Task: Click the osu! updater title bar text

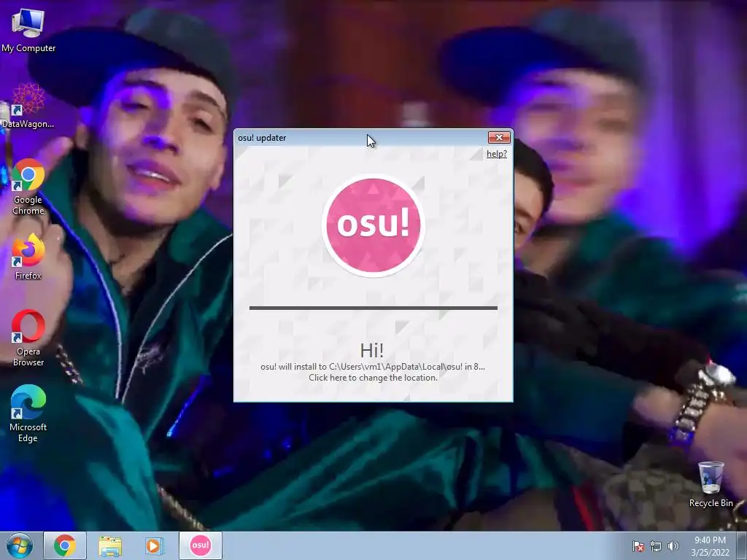Action: [262, 138]
